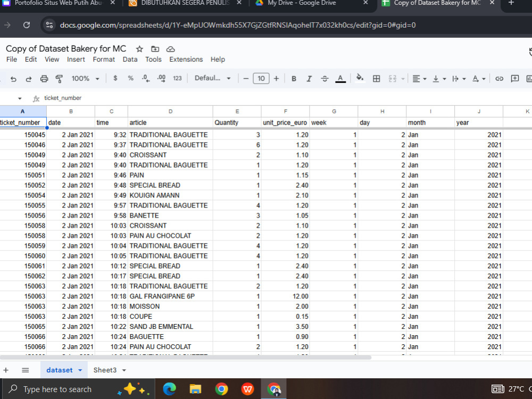The width and height of the screenshot is (532, 399).
Task: Open the fill color picker
Action: pyautogui.click(x=360, y=78)
